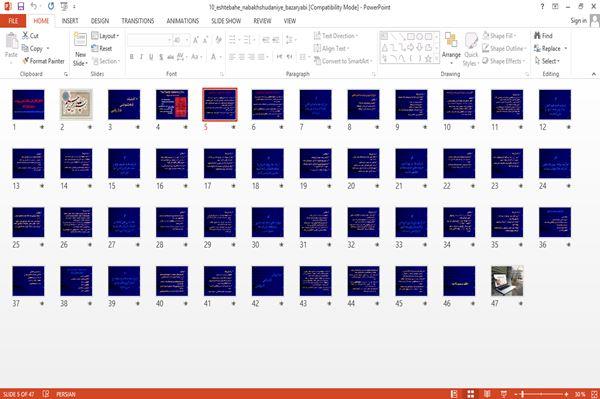Switch to Normal view in status bar

[454, 394]
